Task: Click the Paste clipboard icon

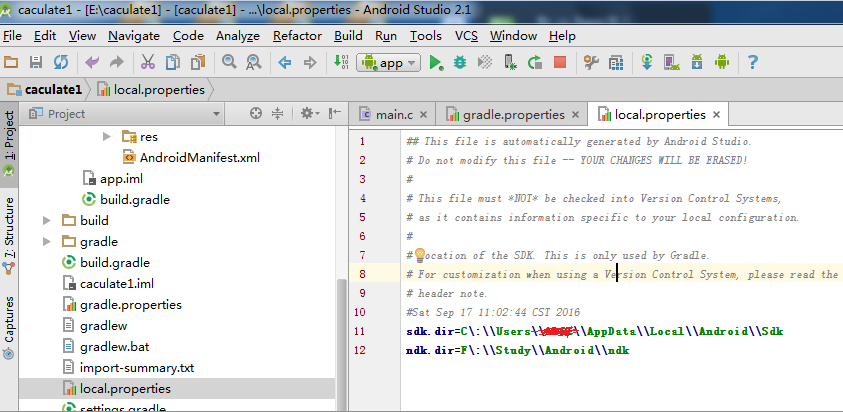Action: [x=198, y=62]
